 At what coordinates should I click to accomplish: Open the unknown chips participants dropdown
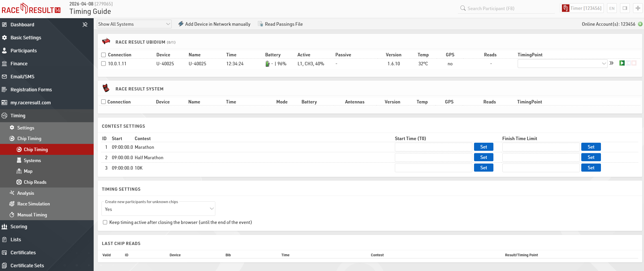coord(158,209)
